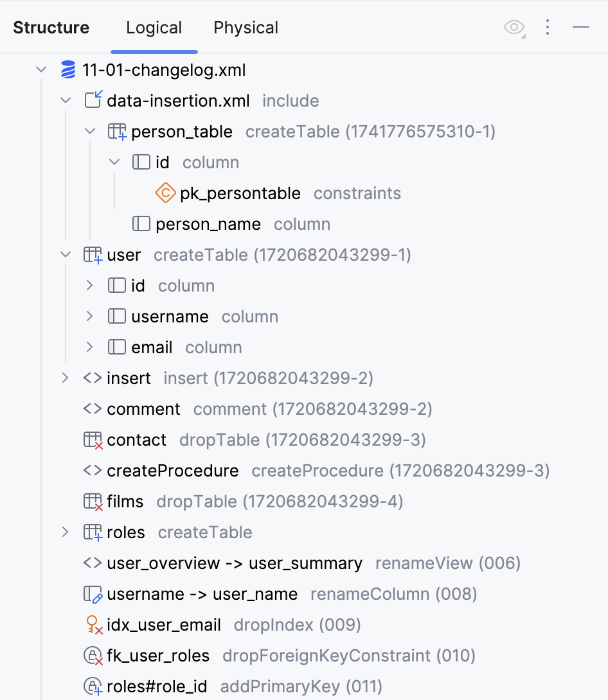Collapse the person_table node

[90, 131]
